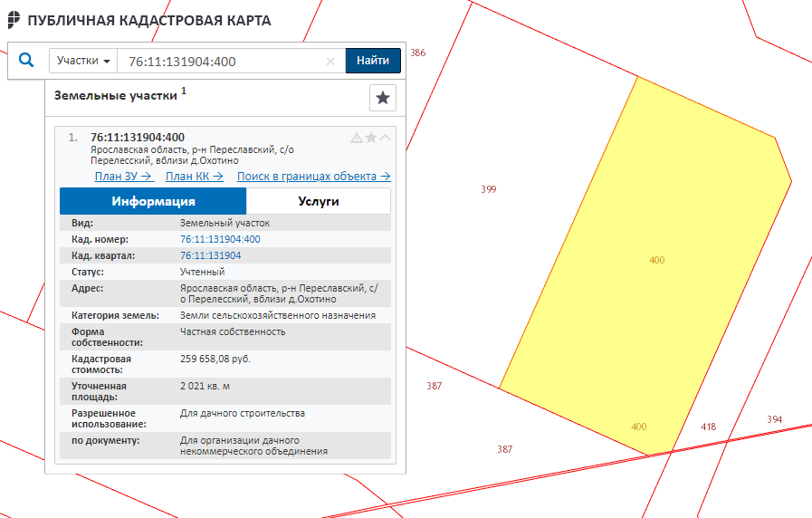Screen dimensions: 812x518
Task: Click the Частная собственность value
Action: [x=233, y=331]
